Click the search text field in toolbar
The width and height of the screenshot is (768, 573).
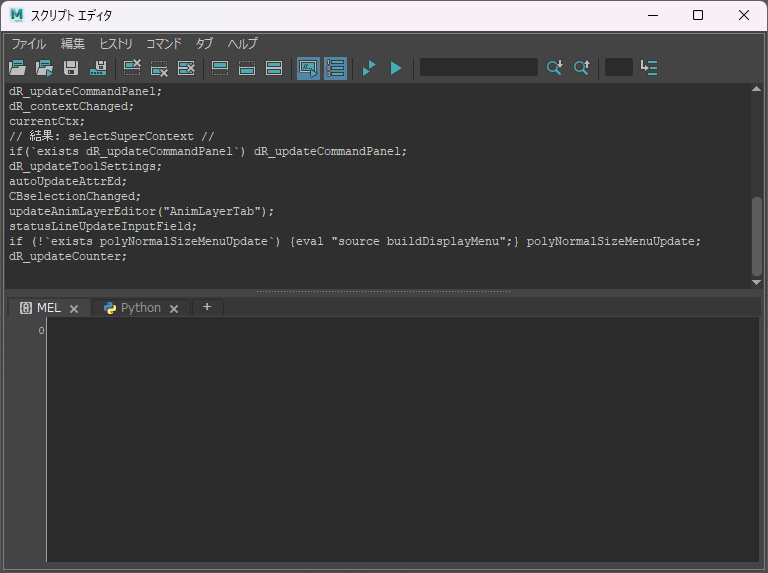tap(479, 67)
